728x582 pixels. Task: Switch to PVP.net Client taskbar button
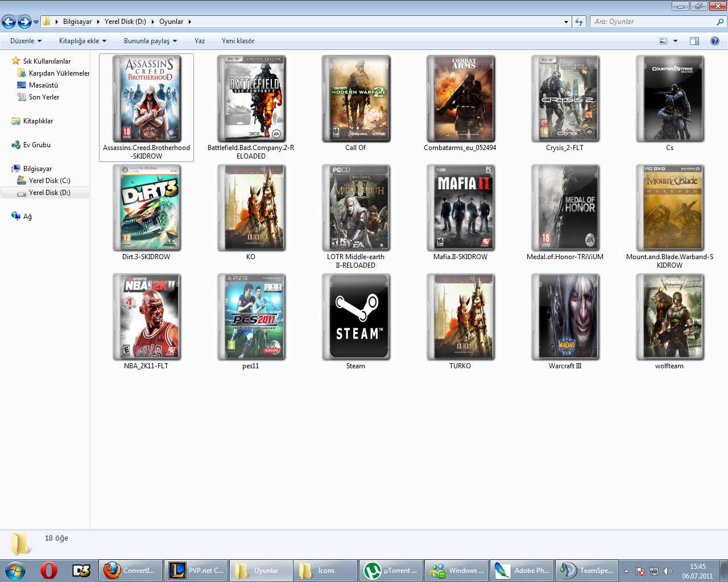196,570
